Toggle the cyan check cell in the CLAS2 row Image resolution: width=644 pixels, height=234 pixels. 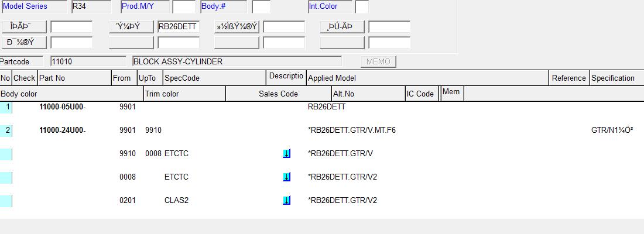pos(6,200)
